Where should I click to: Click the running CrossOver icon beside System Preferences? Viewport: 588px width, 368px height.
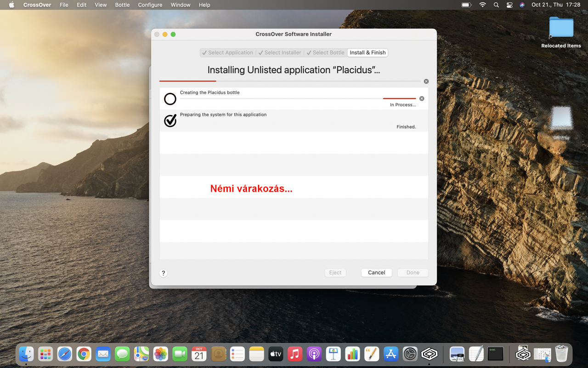pyautogui.click(x=430, y=354)
